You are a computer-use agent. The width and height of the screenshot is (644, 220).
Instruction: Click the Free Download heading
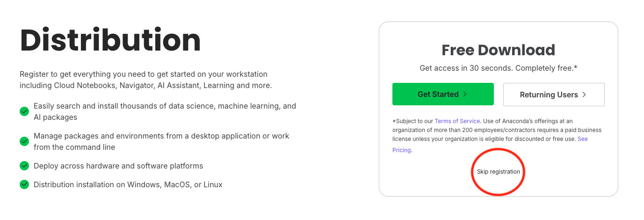pyautogui.click(x=499, y=50)
